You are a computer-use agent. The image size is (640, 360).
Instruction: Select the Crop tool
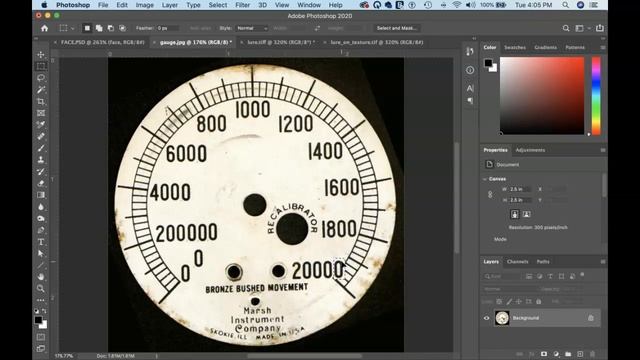pos(41,101)
